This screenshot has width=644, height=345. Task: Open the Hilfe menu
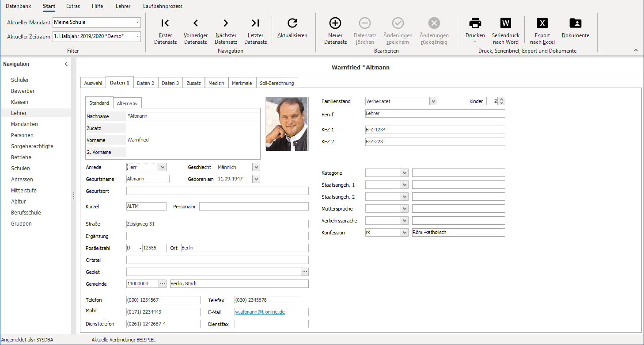pos(98,6)
